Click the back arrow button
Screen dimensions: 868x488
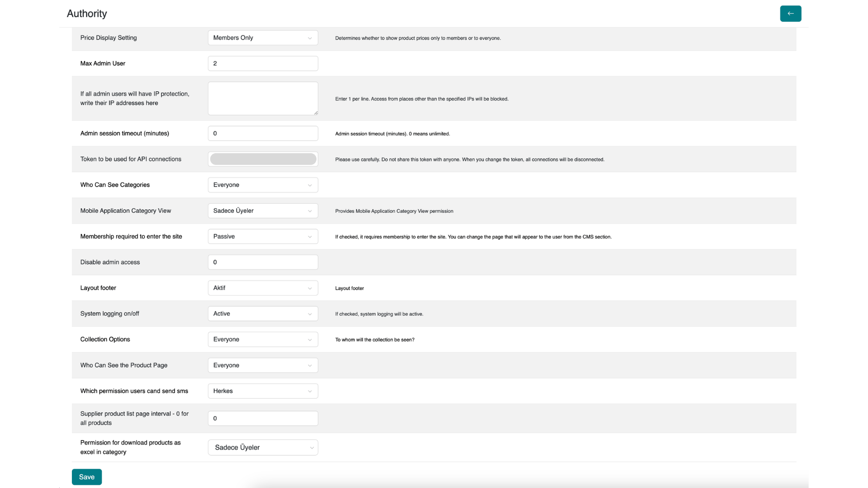click(790, 14)
